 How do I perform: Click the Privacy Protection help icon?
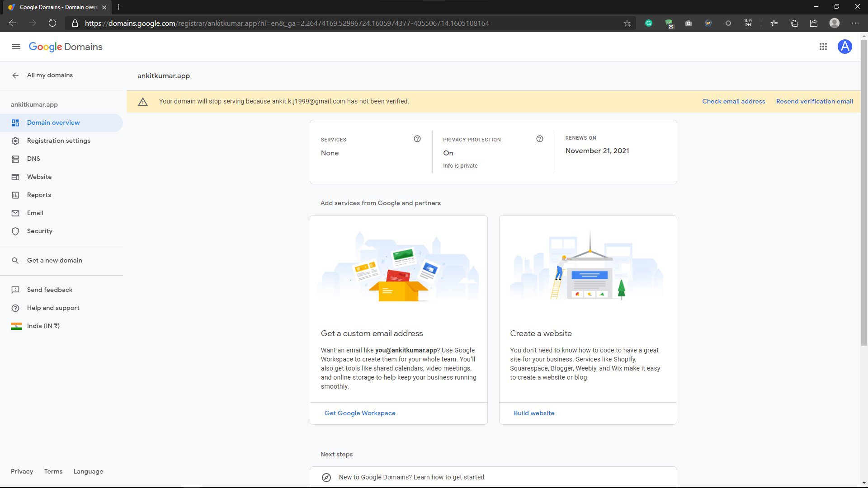coord(539,138)
